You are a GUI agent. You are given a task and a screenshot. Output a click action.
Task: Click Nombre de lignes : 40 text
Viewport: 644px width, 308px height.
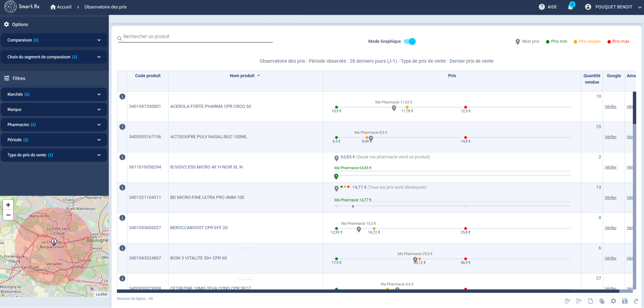coord(135,299)
